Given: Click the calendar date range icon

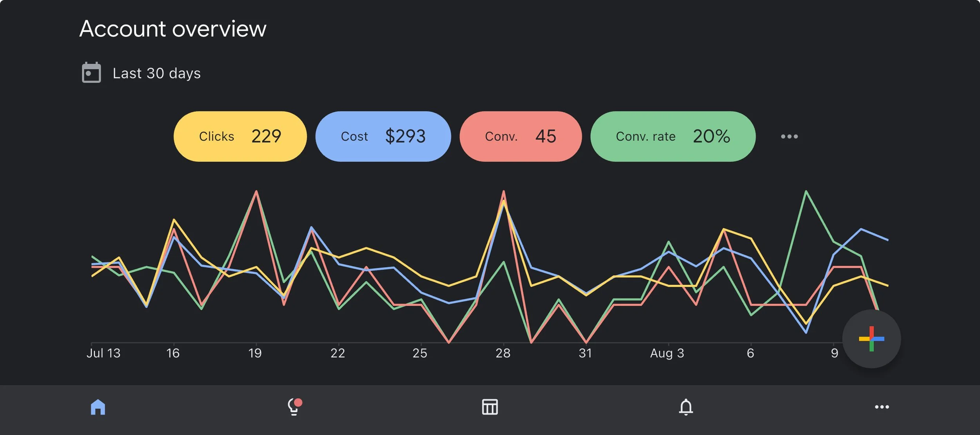Looking at the screenshot, I should (x=91, y=73).
